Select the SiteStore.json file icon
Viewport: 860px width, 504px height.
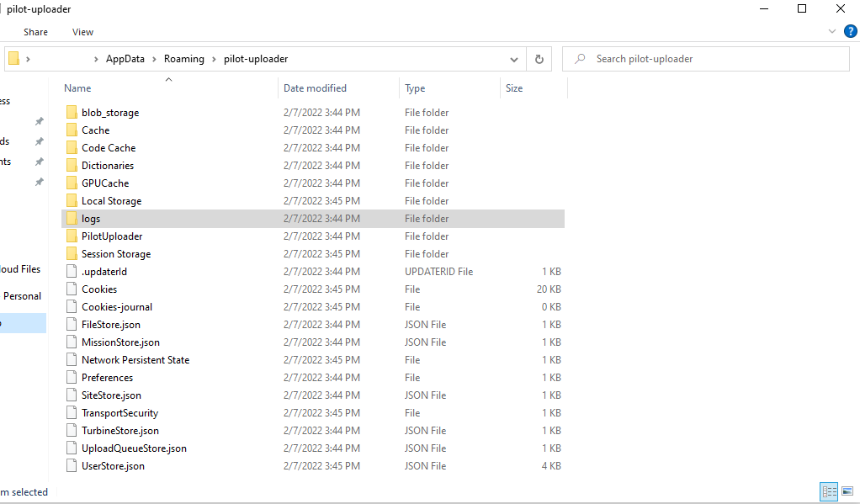pyautogui.click(x=72, y=395)
